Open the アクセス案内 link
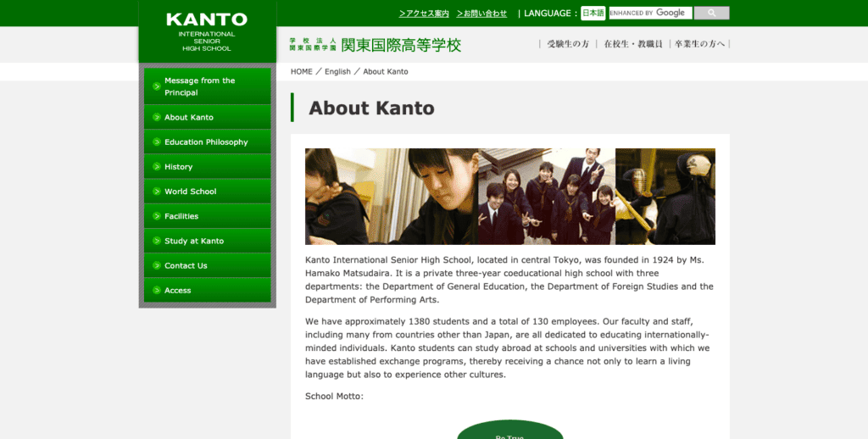 424,14
